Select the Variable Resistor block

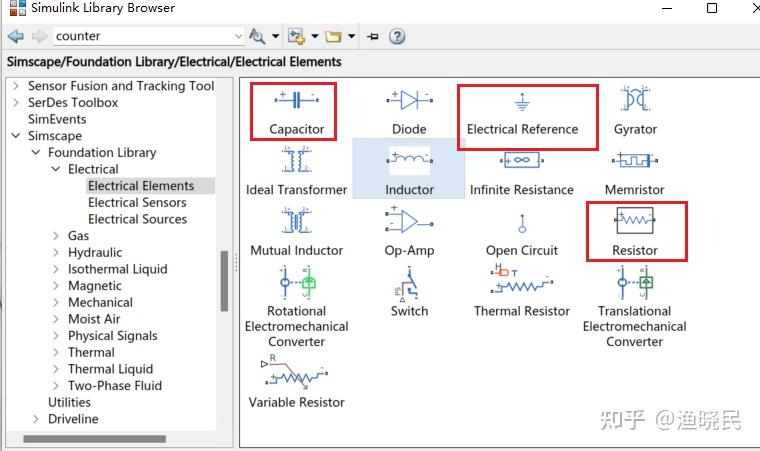pos(296,382)
